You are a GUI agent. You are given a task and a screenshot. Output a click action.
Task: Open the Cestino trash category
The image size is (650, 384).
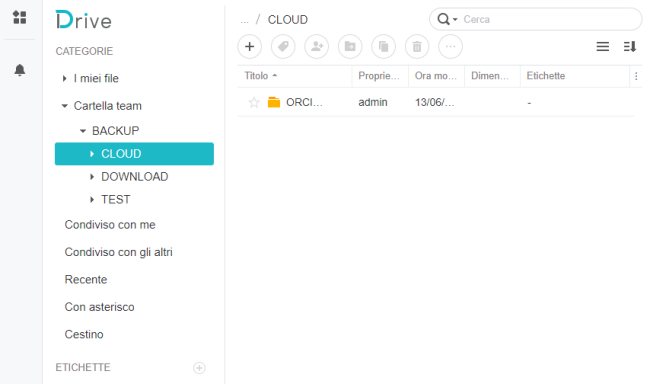pyautogui.click(x=84, y=334)
